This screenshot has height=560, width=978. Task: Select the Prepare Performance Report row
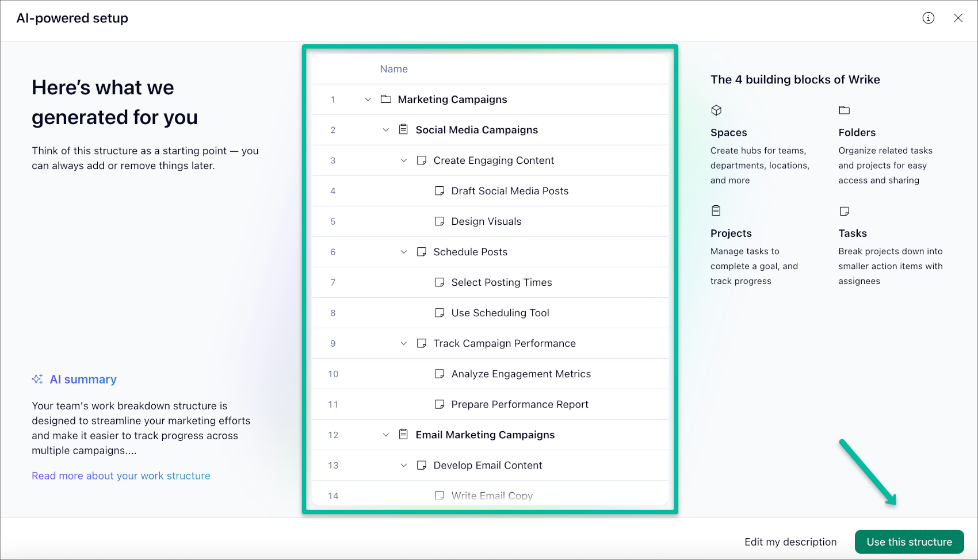pos(519,405)
